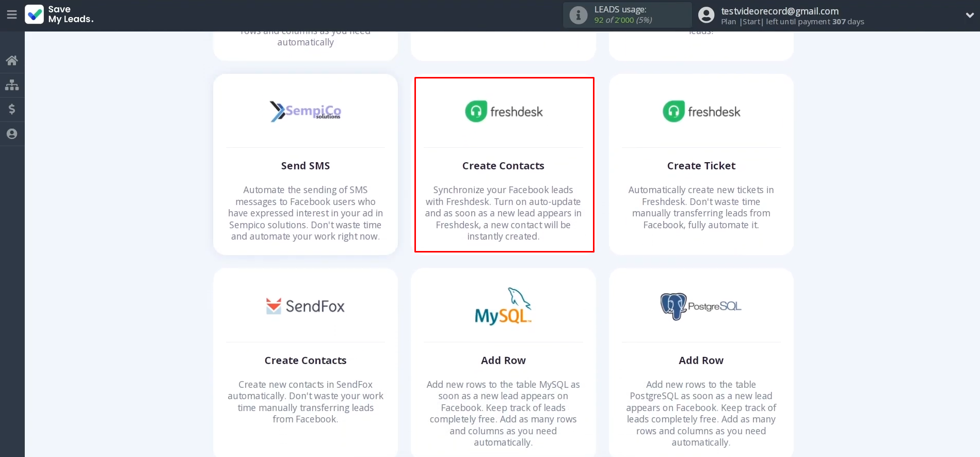Click the Save My Leads checkmark logo

(35, 14)
